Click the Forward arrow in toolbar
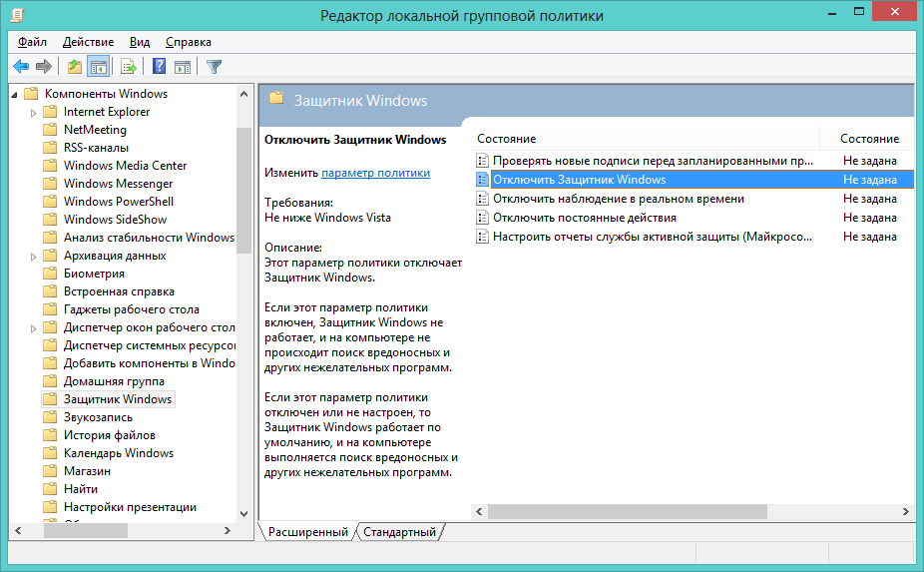The width and height of the screenshot is (924, 572). (x=44, y=67)
